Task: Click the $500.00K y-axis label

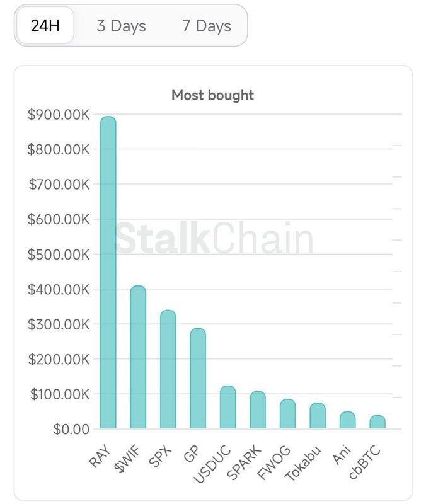Action: 59,255
